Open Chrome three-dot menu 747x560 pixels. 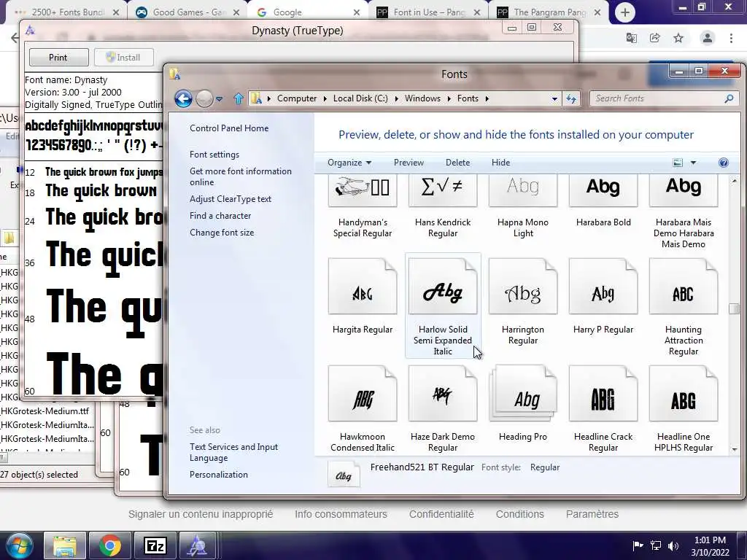click(731, 38)
